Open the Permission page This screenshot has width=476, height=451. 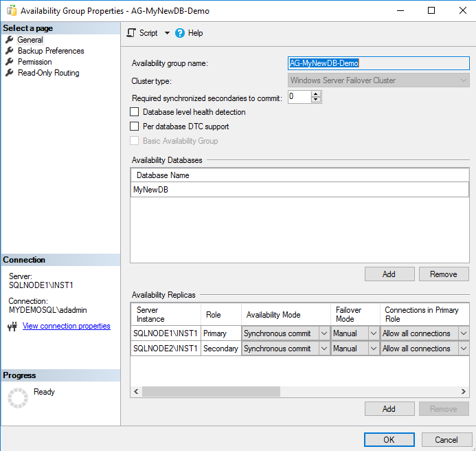point(34,62)
